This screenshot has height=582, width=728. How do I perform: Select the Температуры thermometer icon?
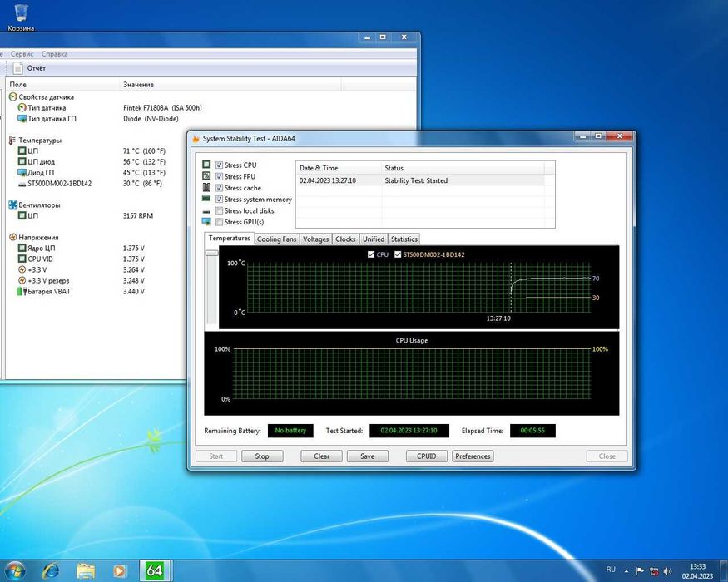pos(12,140)
